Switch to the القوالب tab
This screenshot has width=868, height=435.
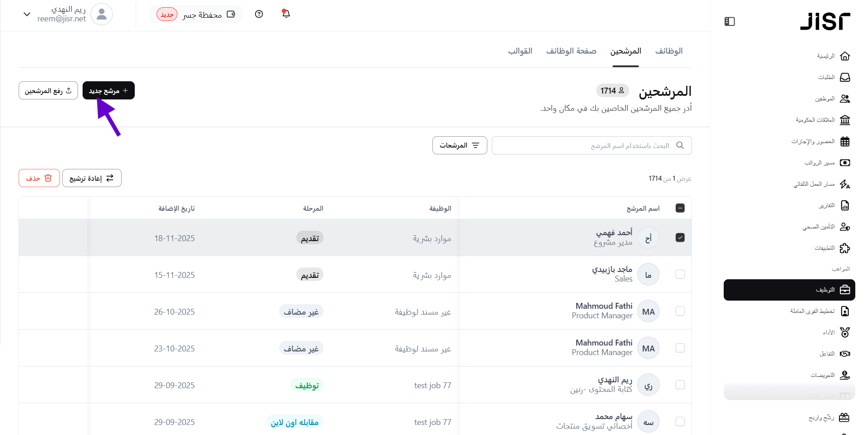[520, 51]
